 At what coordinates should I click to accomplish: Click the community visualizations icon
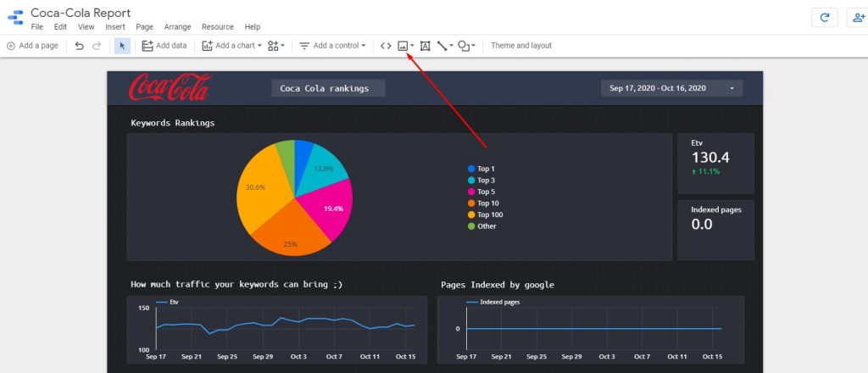pos(273,46)
